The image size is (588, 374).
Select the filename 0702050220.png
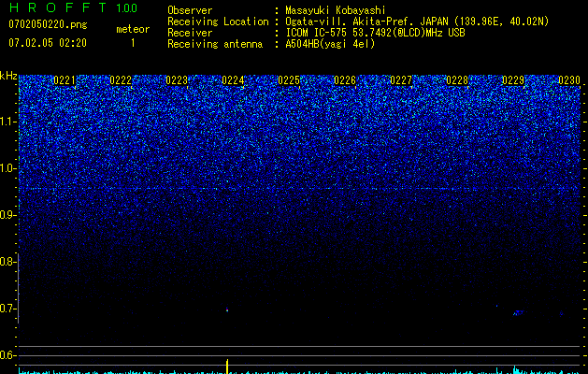coord(48,24)
